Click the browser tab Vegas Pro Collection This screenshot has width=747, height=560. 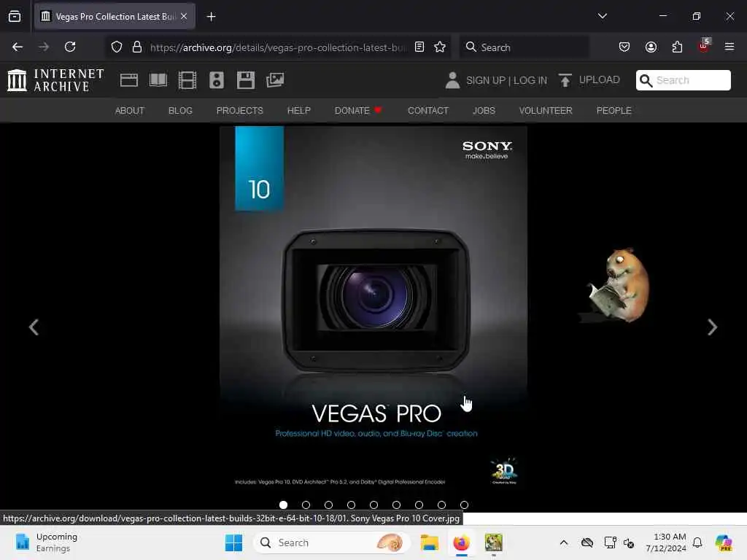(x=115, y=17)
